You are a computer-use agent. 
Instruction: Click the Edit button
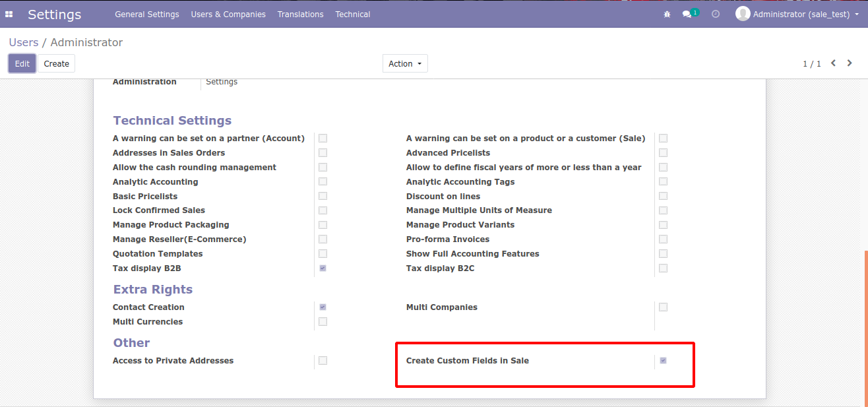tap(22, 63)
